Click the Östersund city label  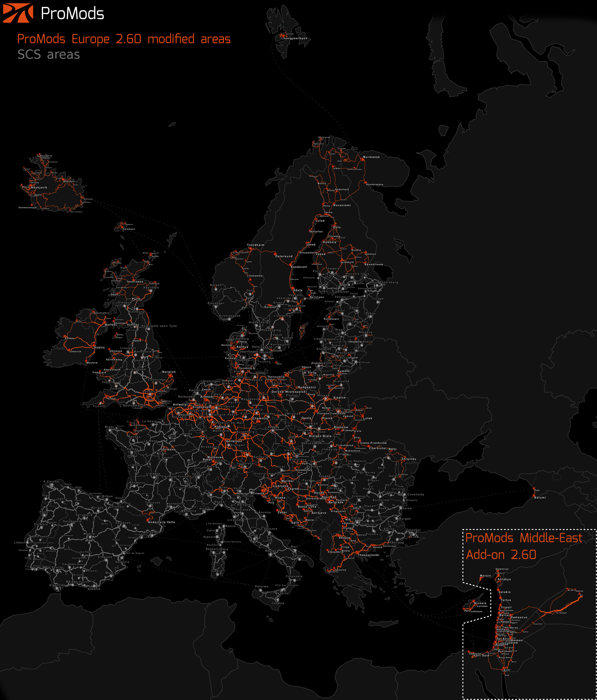click(284, 256)
